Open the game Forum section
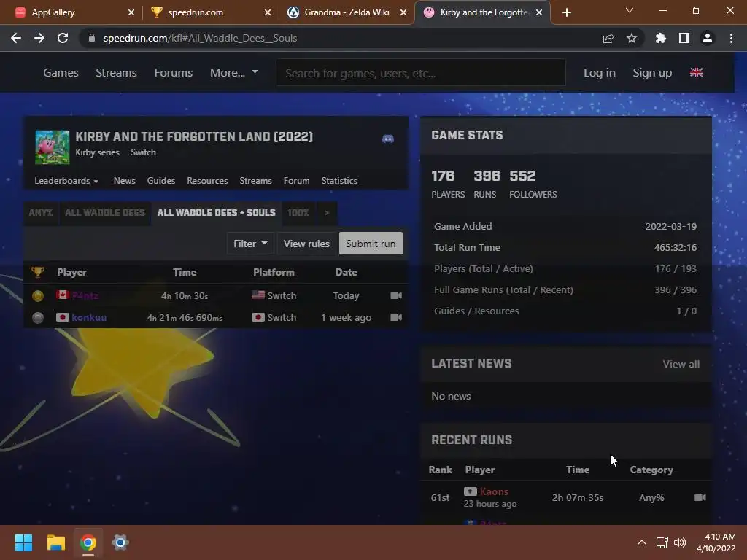The width and height of the screenshot is (747, 560). click(296, 181)
